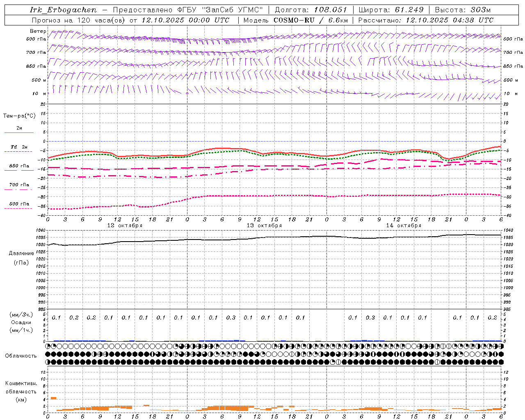Click the Давление pressure panel label

pos(21,253)
